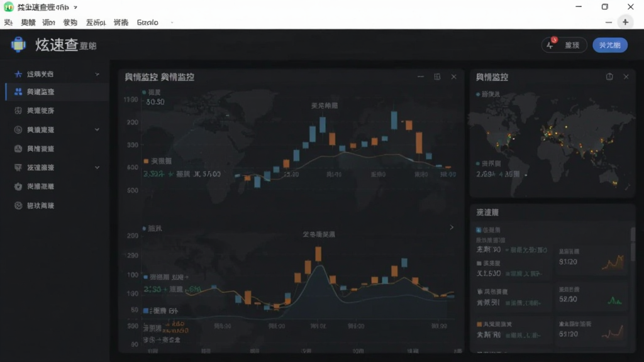The height and width of the screenshot is (362, 644).
Task: Click the 1100 axis label on upper chart
Action: (x=131, y=100)
